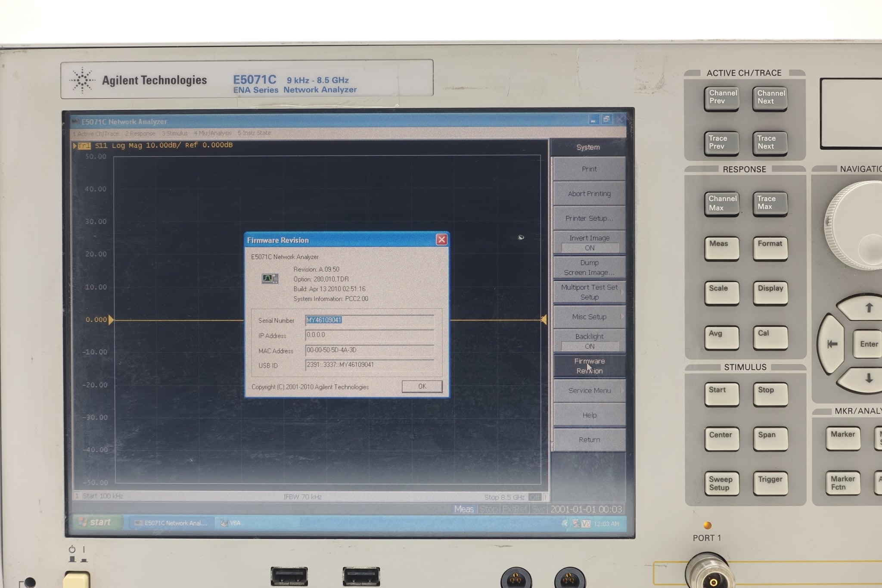This screenshot has height=588, width=882.
Task: Click the Svc status bar indicator
Action: pos(538,509)
